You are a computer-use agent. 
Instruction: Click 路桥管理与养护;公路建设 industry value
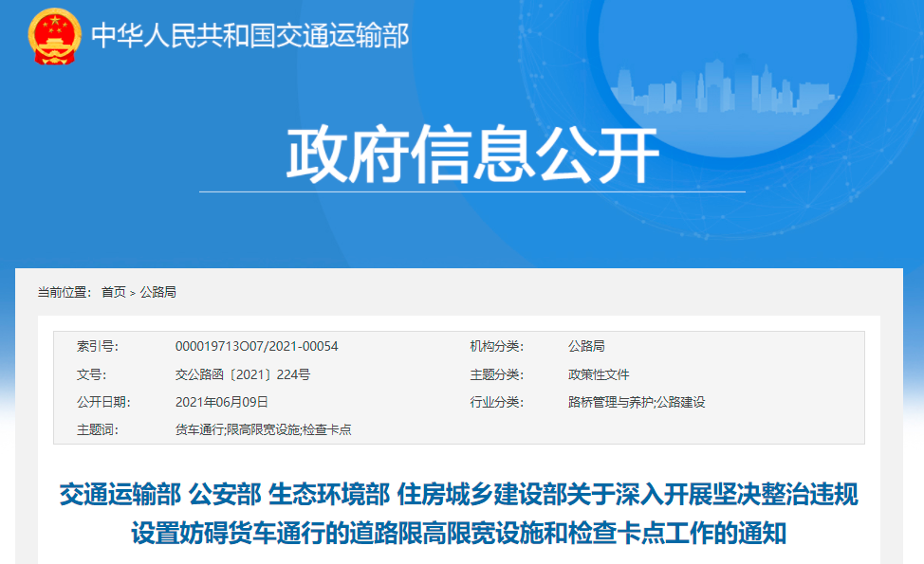click(637, 402)
